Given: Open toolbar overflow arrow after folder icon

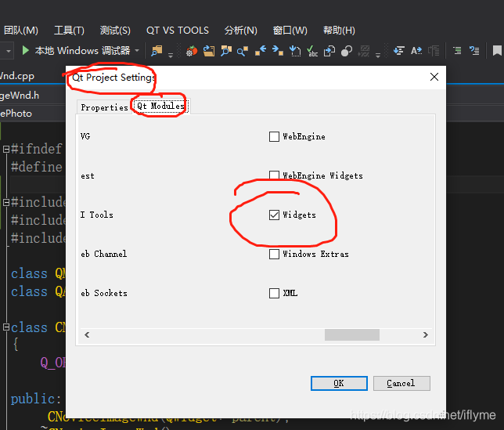Looking at the screenshot, I should click(x=171, y=56).
